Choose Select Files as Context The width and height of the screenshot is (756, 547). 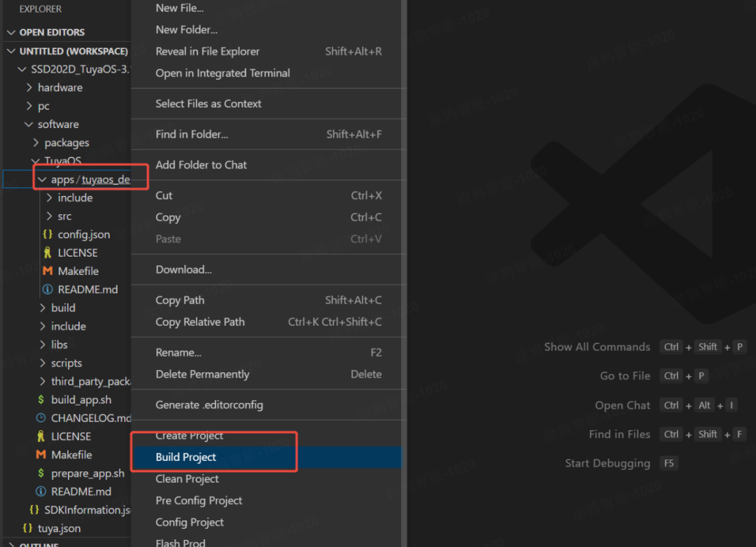[x=268, y=104]
